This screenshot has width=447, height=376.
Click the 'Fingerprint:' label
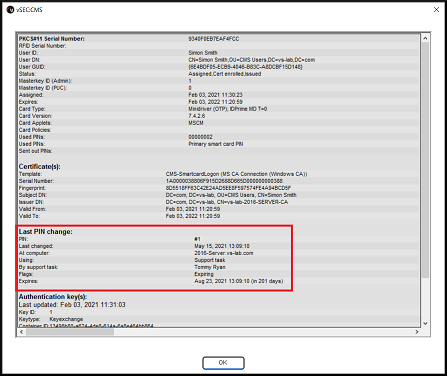click(x=32, y=188)
